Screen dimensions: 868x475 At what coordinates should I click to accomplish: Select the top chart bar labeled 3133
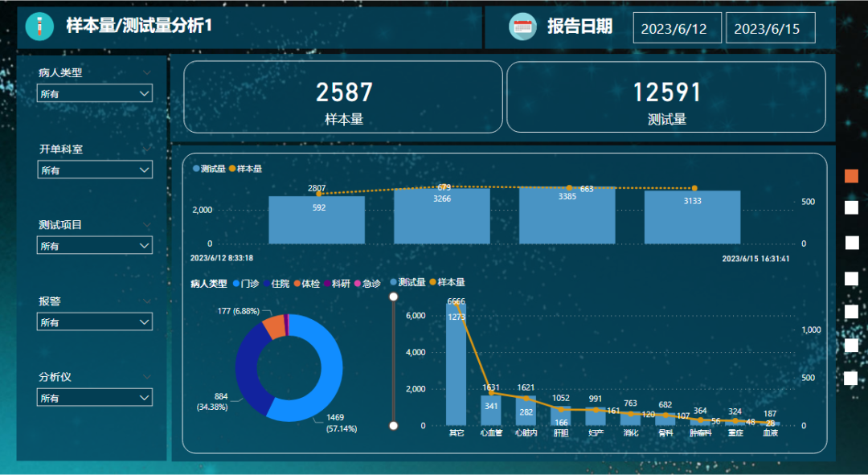tap(693, 218)
